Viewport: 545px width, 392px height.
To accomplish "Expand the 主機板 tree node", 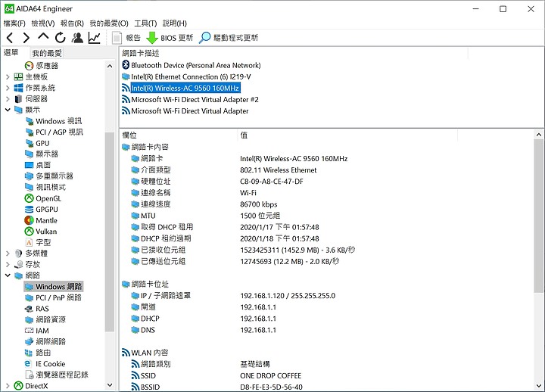I will [8, 76].
